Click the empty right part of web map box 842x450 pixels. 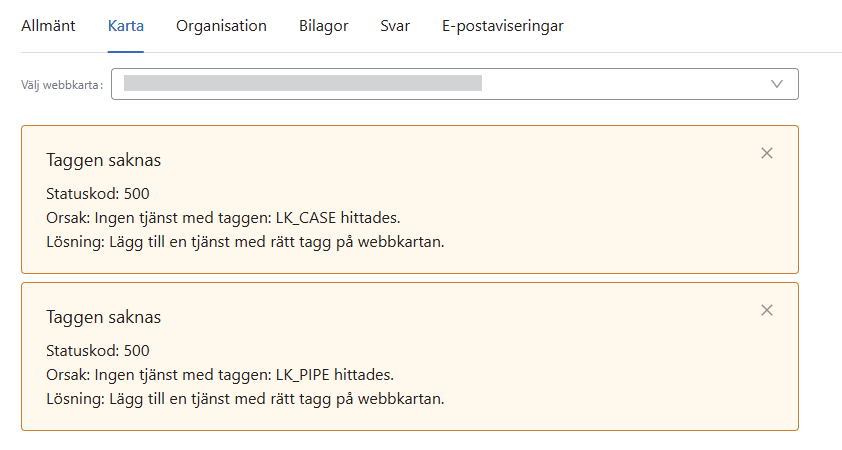click(x=620, y=84)
